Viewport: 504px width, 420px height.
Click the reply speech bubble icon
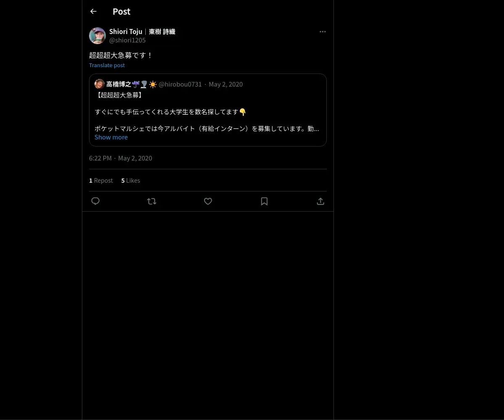[95, 201]
